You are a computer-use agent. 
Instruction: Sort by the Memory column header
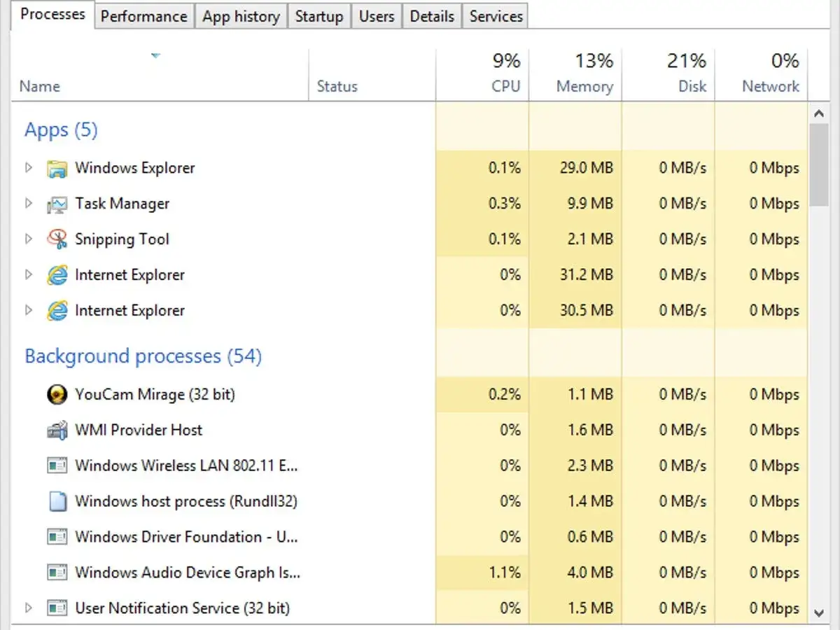[575, 75]
